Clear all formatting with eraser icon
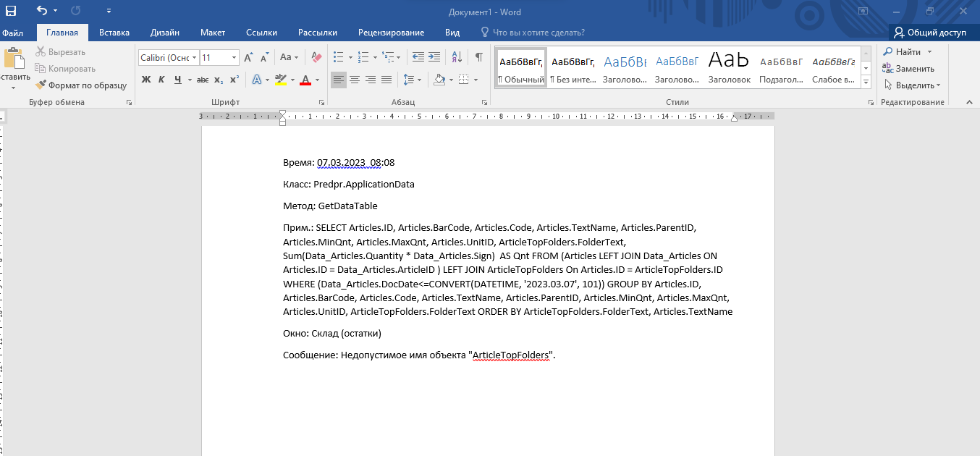The height and width of the screenshot is (456, 980). (x=316, y=57)
